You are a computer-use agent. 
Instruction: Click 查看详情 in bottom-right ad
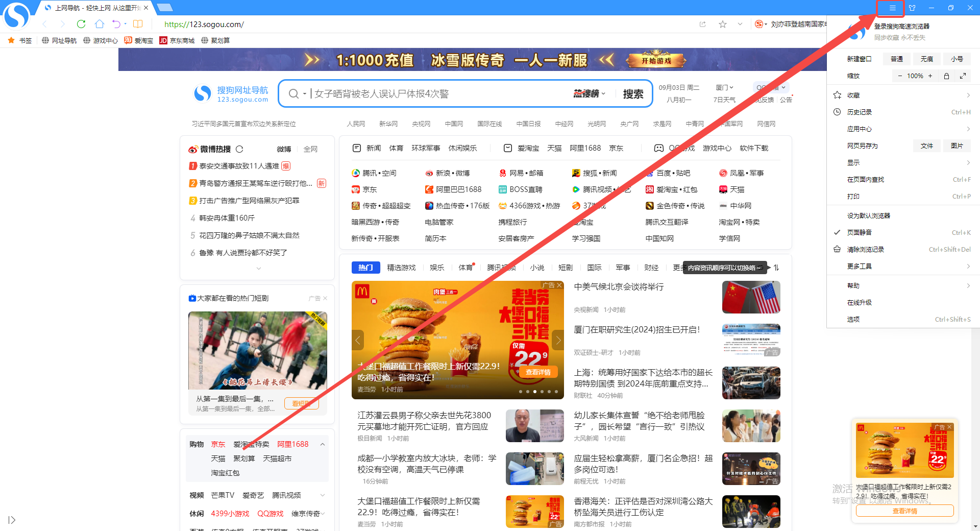click(904, 511)
